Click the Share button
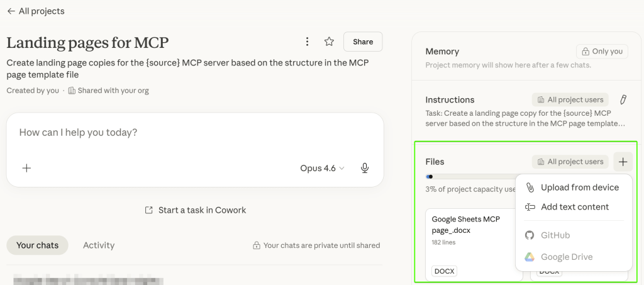This screenshot has height=285, width=644. (363, 42)
